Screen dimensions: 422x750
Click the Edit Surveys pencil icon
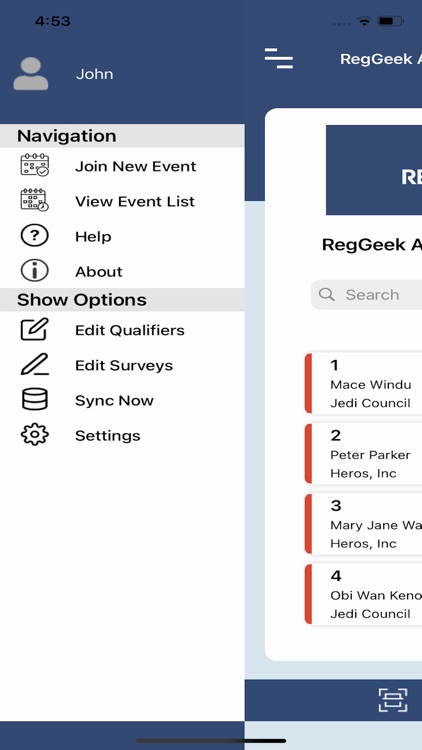[34, 364]
